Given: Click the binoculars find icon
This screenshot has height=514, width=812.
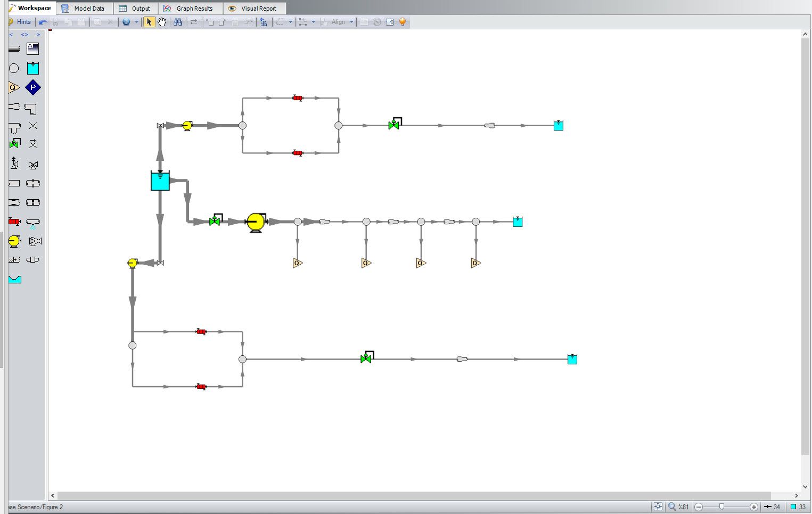Looking at the screenshot, I should pos(178,22).
